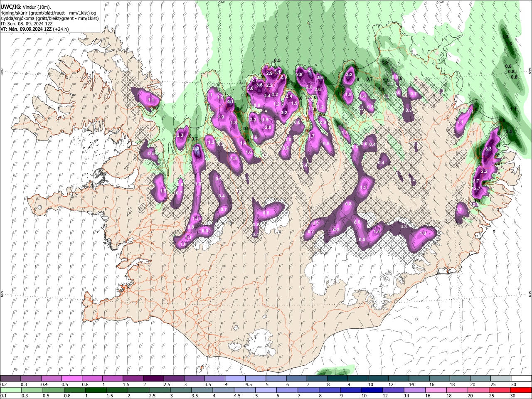Screen dimensions: 532x399
Task: Select the 'Vindur (10m)' header text
Action: [x=36, y=7]
